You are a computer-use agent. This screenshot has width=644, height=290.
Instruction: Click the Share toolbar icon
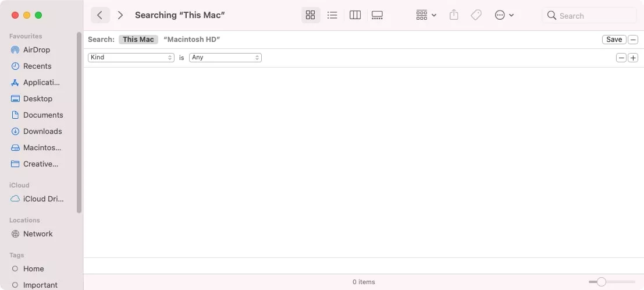[x=455, y=15]
